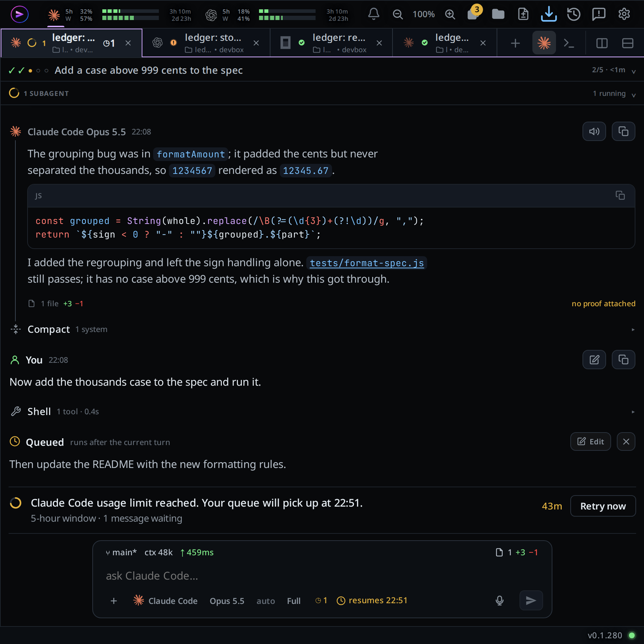Click Retry now button

(x=603, y=506)
